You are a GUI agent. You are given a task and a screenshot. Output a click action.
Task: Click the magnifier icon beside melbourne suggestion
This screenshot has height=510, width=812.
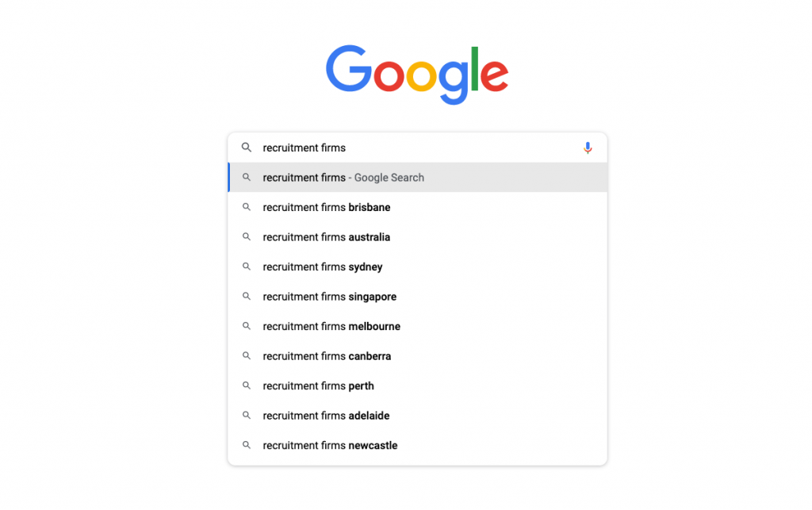[x=247, y=326]
